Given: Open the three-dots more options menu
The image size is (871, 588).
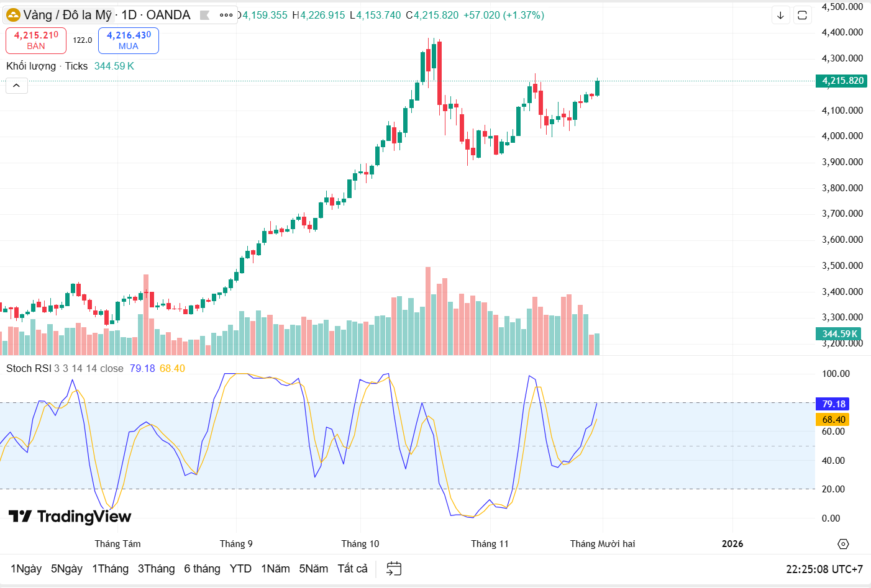Looking at the screenshot, I should 226,15.
